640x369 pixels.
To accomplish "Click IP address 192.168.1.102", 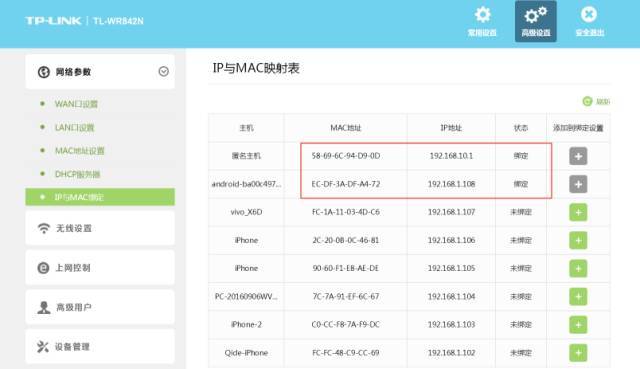I will 451,353.
